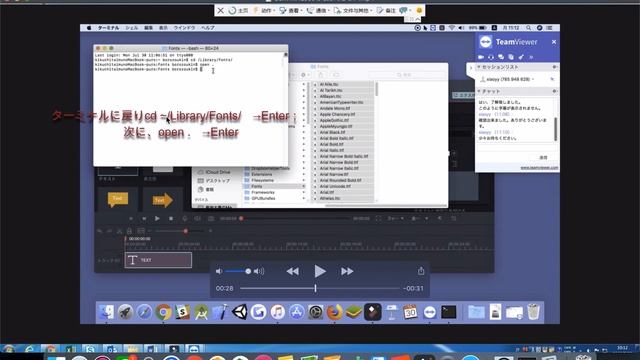Collapse the TeamViewer panel with side arrow
This screenshot has width=640, height=360.
coord(471,68)
